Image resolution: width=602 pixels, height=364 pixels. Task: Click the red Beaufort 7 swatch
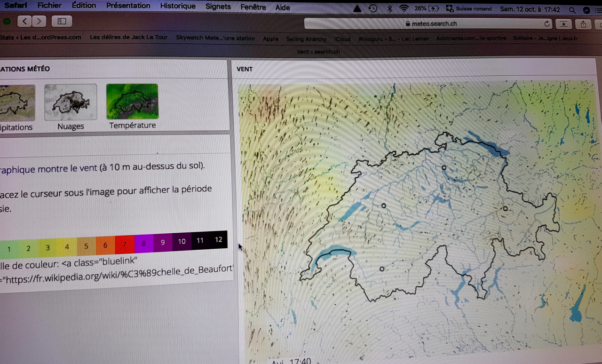[x=125, y=245]
